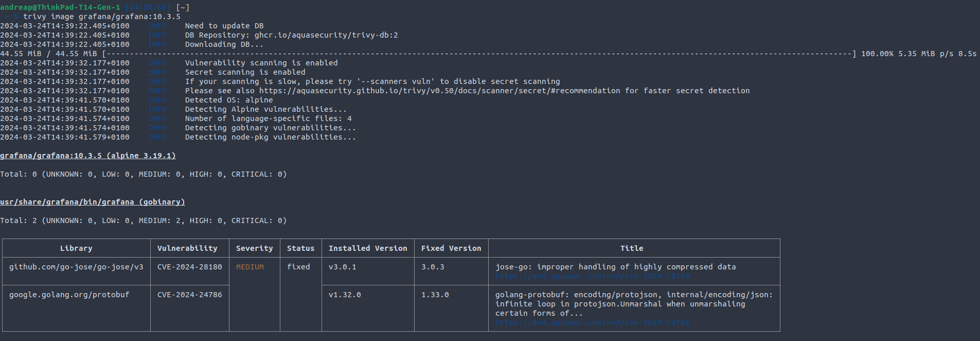Viewport: 980px width, 341px height.
Task: Click the typed trivy image command line
Action: click(102, 16)
